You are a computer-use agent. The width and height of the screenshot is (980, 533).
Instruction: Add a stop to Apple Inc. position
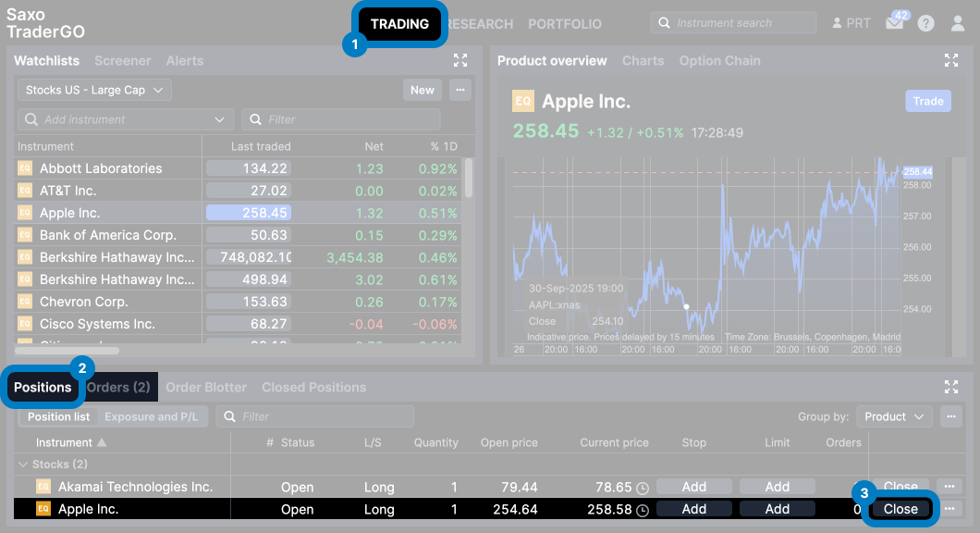point(693,509)
